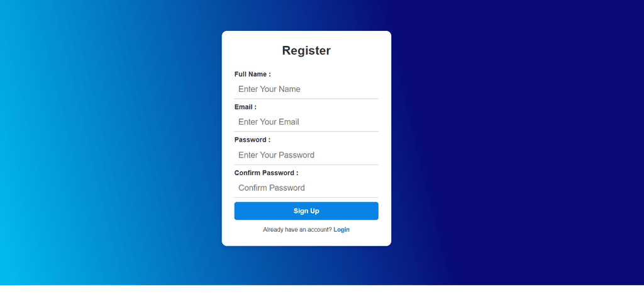Click the "Full Name :" label
The width and height of the screenshot is (644, 301).
click(x=252, y=74)
